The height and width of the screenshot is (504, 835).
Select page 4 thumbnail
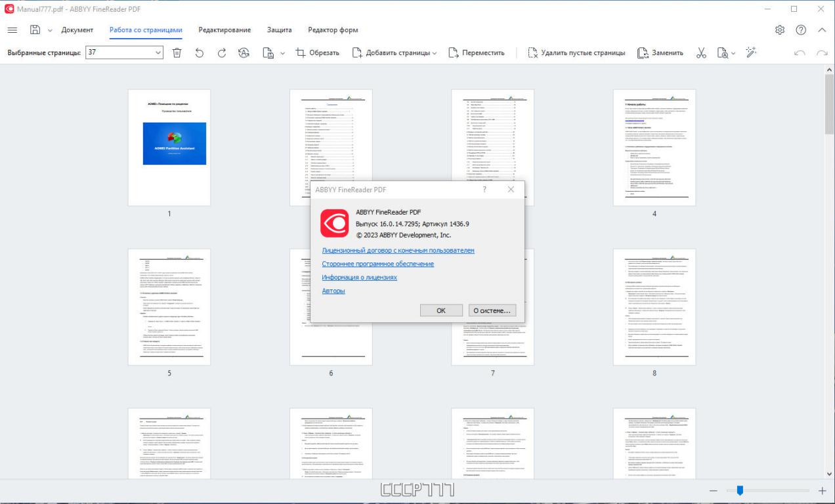coord(654,148)
